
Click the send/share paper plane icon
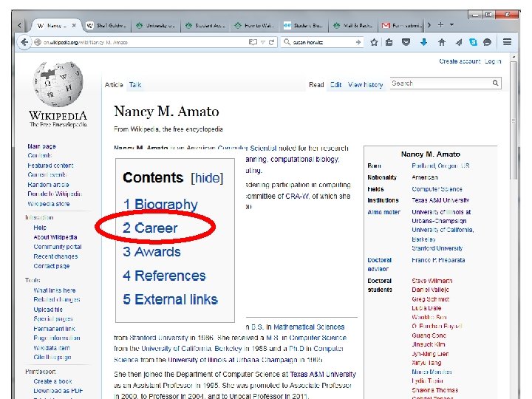459,42
